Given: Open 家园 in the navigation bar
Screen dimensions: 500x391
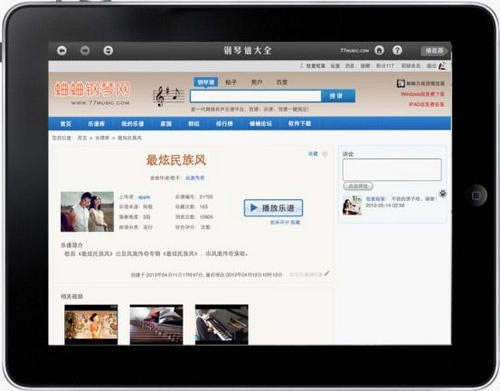Looking at the screenshot, I should point(166,124).
